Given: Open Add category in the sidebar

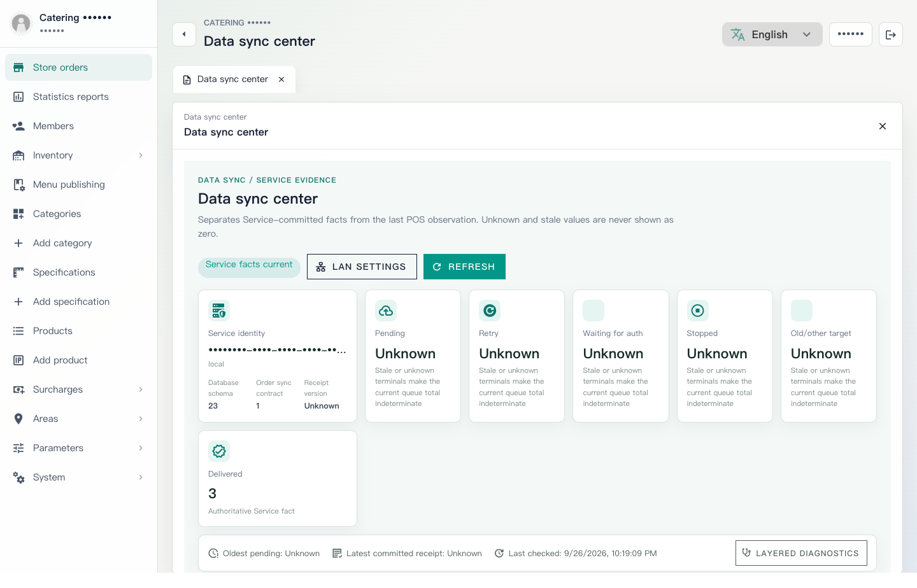Looking at the screenshot, I should click(78, 243).
